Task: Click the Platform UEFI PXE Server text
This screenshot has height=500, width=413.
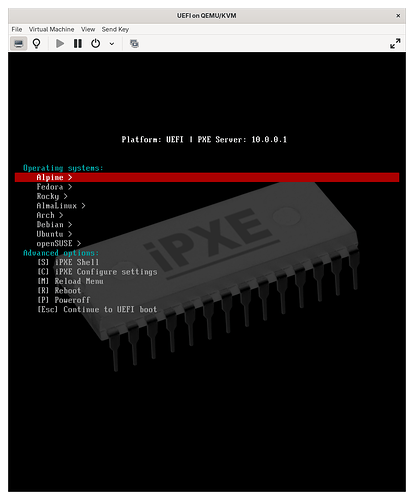Action: pos(204,140)
